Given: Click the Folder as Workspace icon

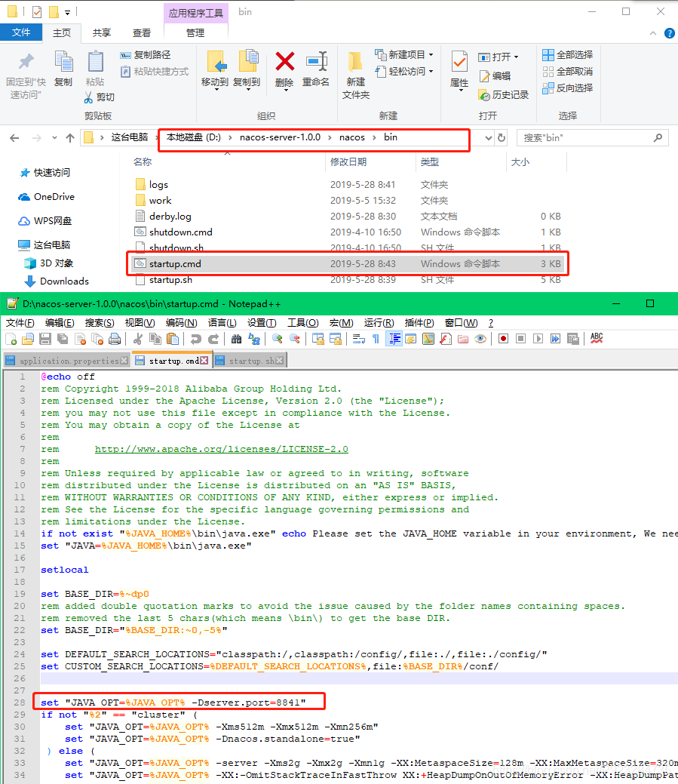Looking at the screenshot, I should (x=463, y=339).
